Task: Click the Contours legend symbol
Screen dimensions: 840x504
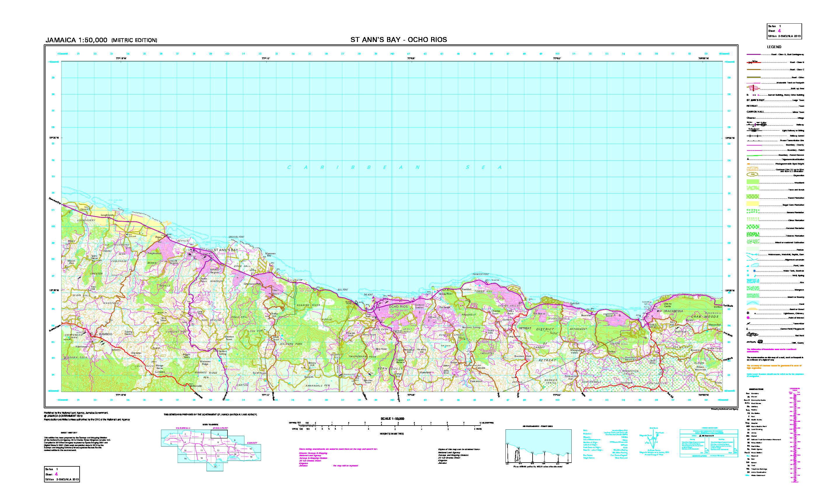Action: [x=752, y=169]
